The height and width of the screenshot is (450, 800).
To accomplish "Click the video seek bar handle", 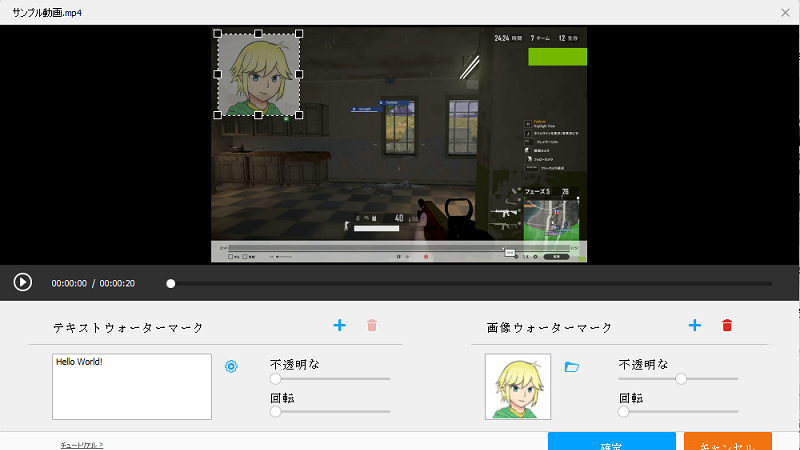I will pyautogui.click(x=171, y=283).
